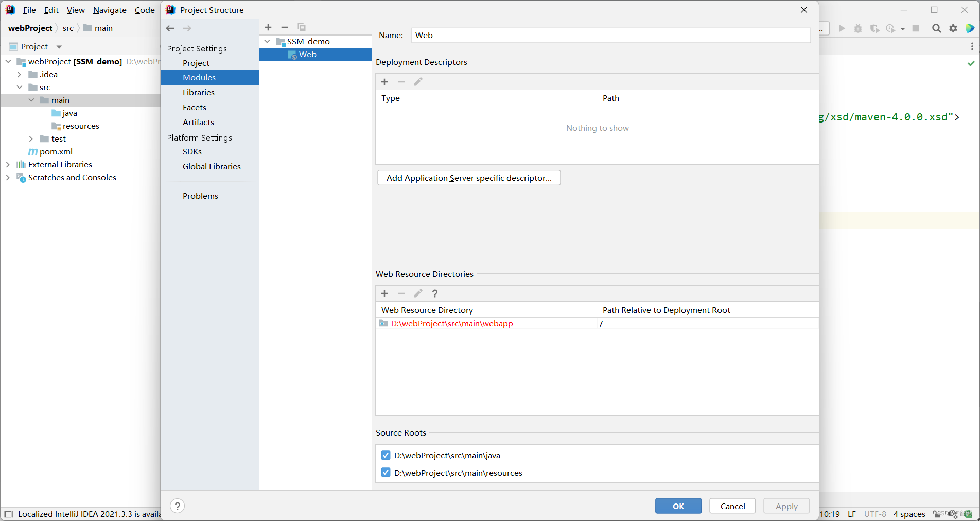Collapse the main folder
This screenshot has height=521, width=980.
tap(31, 100)
